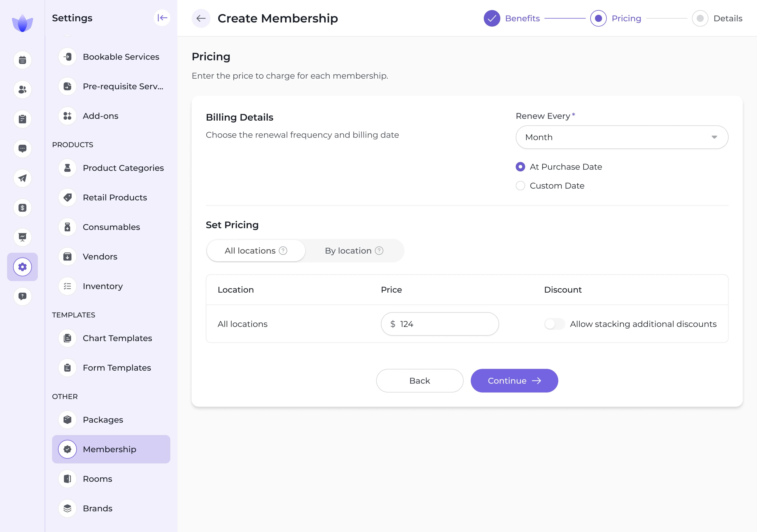Open the clipboard forms icon
Viewport: 757px width, 532px height.
pos(22,119)
